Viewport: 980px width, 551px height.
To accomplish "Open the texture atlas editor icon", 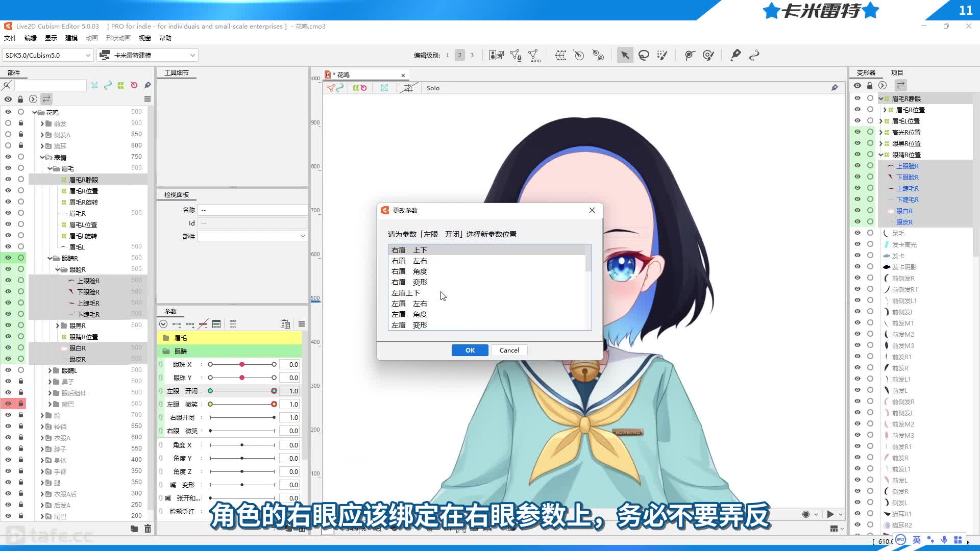I will click(x=497, y=55).
